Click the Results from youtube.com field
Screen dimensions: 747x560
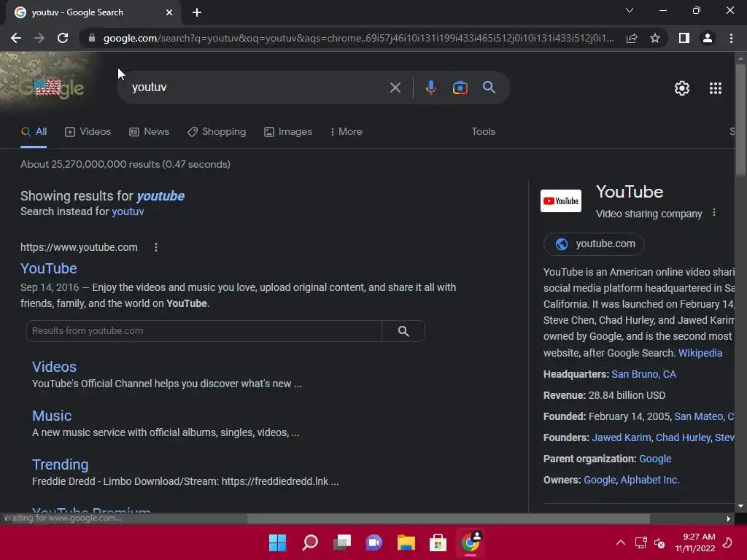coord(204,331)
